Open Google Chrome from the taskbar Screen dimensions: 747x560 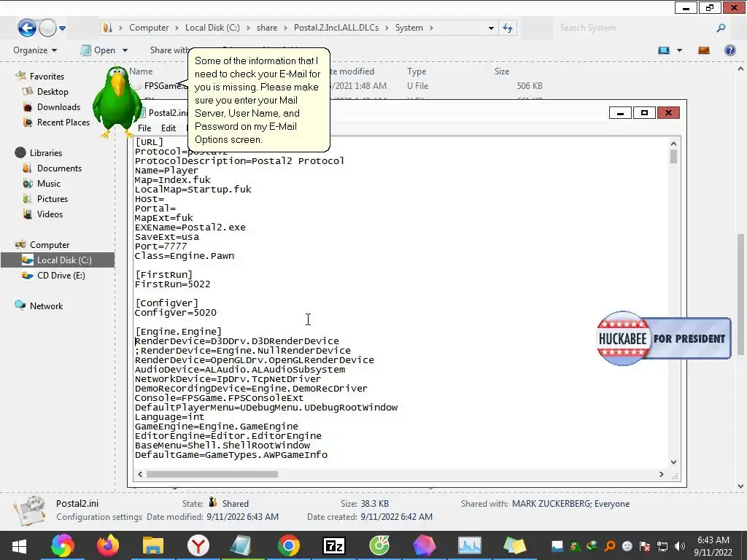coord(288,545)
